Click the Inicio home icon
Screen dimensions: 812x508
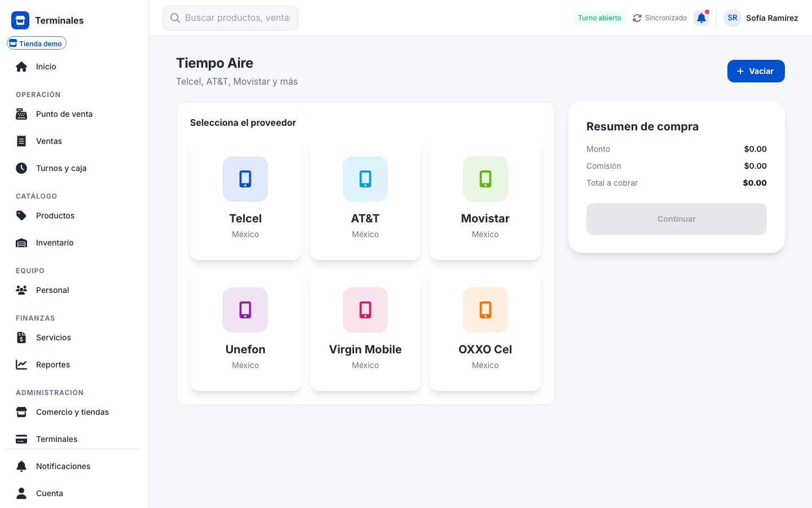click(21, 67)
